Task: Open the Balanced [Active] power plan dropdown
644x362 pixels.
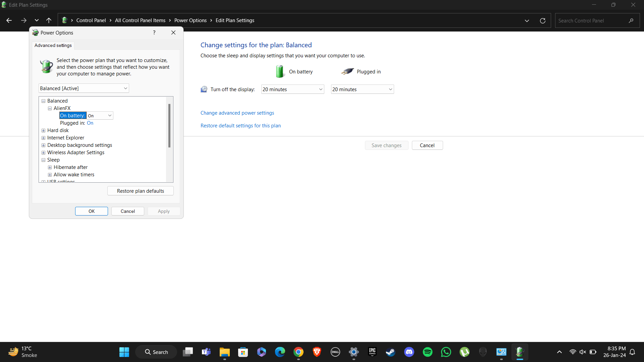Action: (84, 88)
